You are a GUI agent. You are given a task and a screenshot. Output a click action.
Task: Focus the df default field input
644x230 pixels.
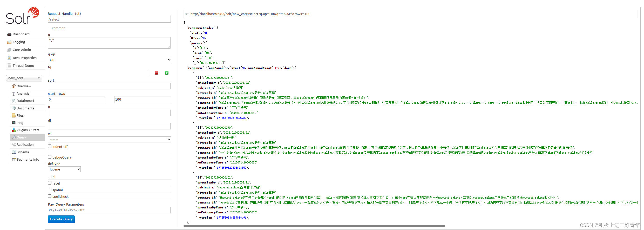[109, 126]
